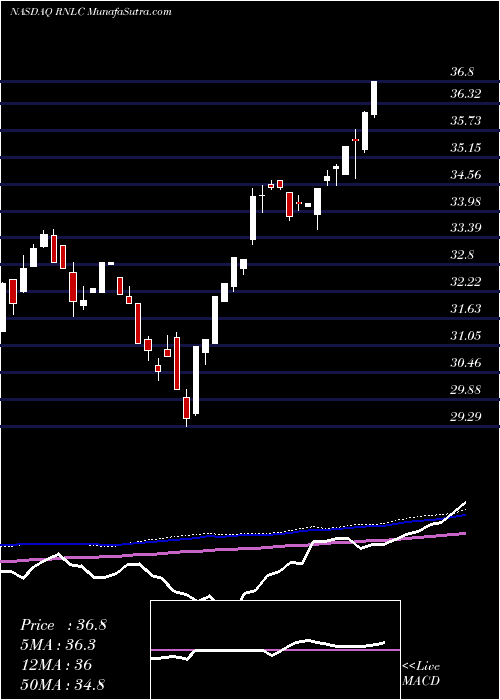Click the lowest red candle near 29.29

(187, 408)
